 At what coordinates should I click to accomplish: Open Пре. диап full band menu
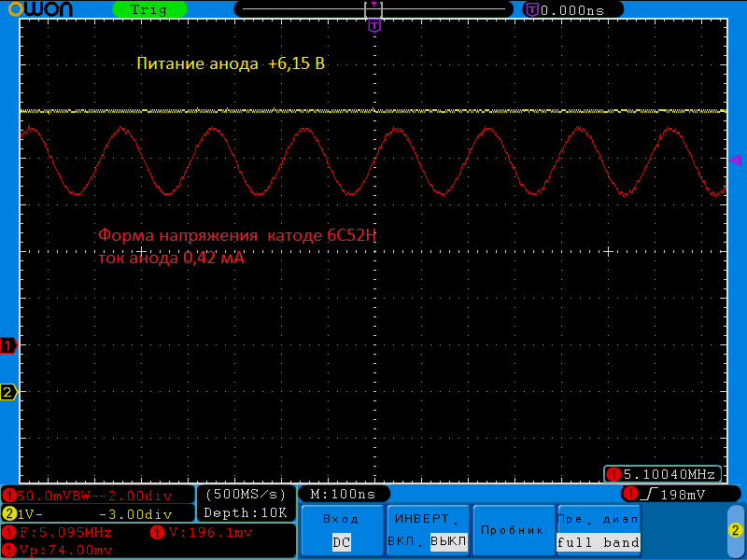click(598, 530)
